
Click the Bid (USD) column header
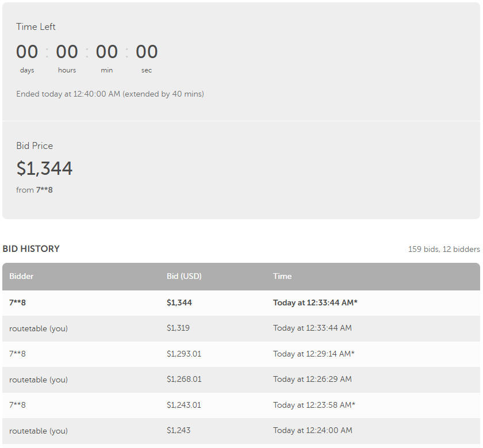tap(184, 276)
